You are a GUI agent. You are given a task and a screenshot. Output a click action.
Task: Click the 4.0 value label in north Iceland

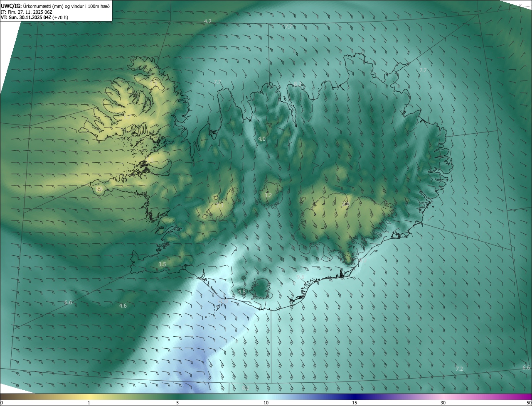coord(261,139)
